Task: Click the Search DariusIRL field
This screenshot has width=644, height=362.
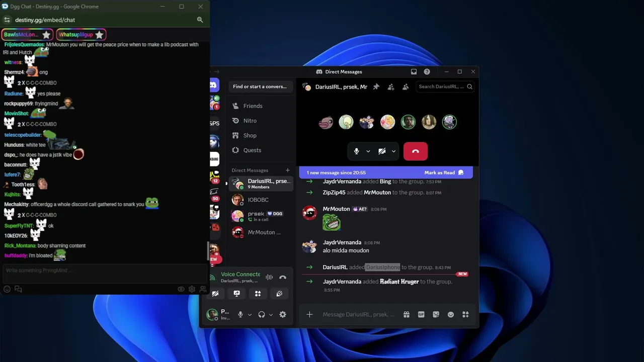Action: pyautogui.click(x=445, y=86)
